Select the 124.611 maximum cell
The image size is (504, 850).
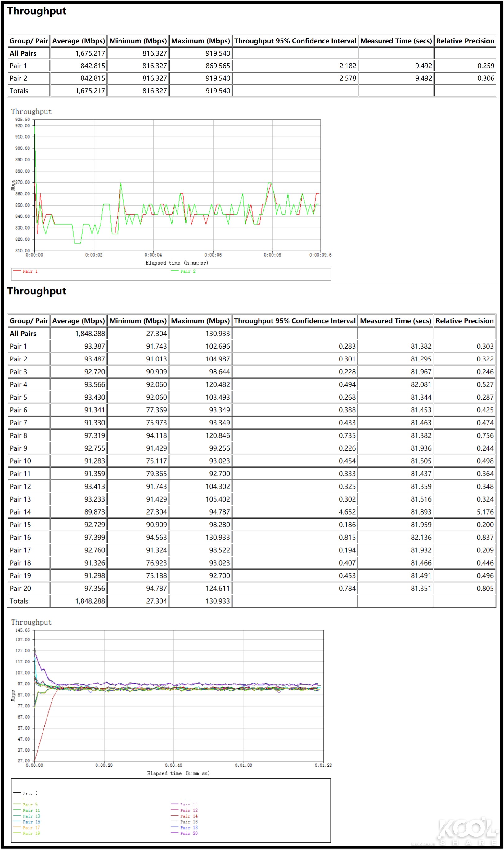[218, 589]
